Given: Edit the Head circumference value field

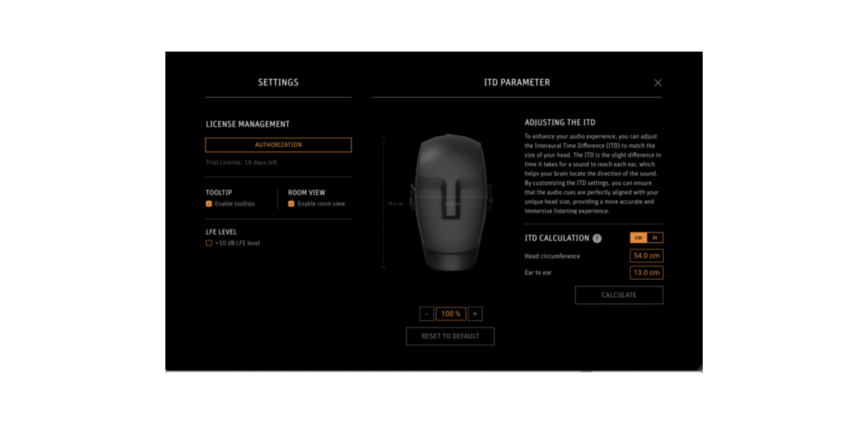Looking at the screenshot, I should point(646,256).
